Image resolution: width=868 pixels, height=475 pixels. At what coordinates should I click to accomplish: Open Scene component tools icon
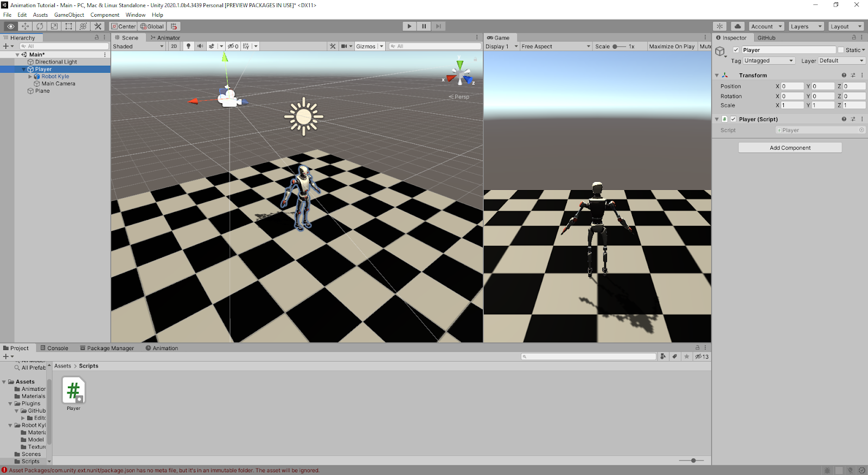(333, 46)
